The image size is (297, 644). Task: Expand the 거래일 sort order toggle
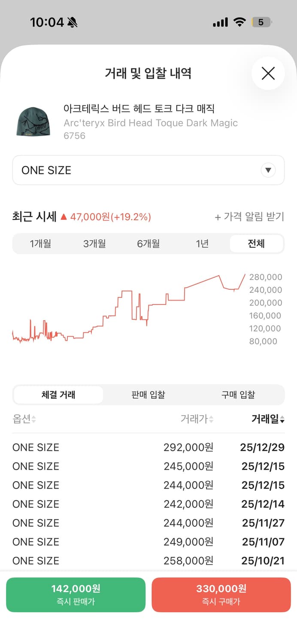pos(282,419)
